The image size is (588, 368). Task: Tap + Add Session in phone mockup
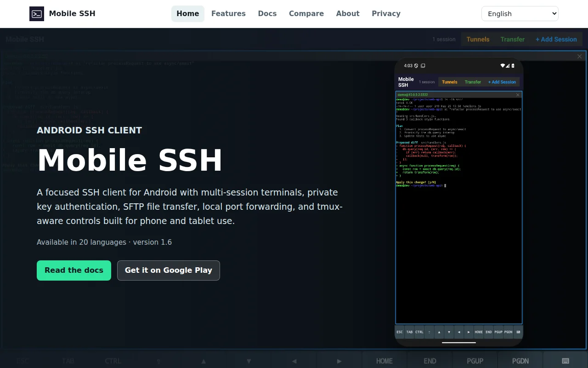[x=502, y=82]
